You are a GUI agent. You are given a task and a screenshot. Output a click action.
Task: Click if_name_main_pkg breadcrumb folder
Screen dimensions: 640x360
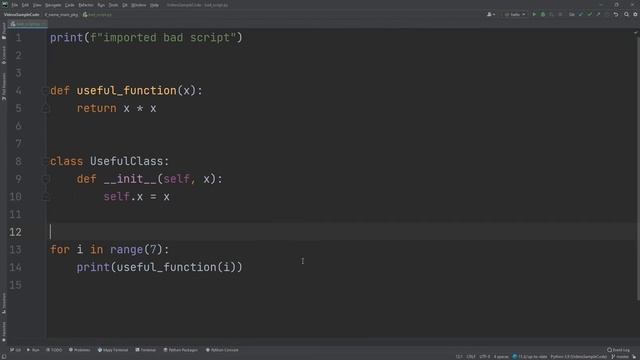[61, 15]
